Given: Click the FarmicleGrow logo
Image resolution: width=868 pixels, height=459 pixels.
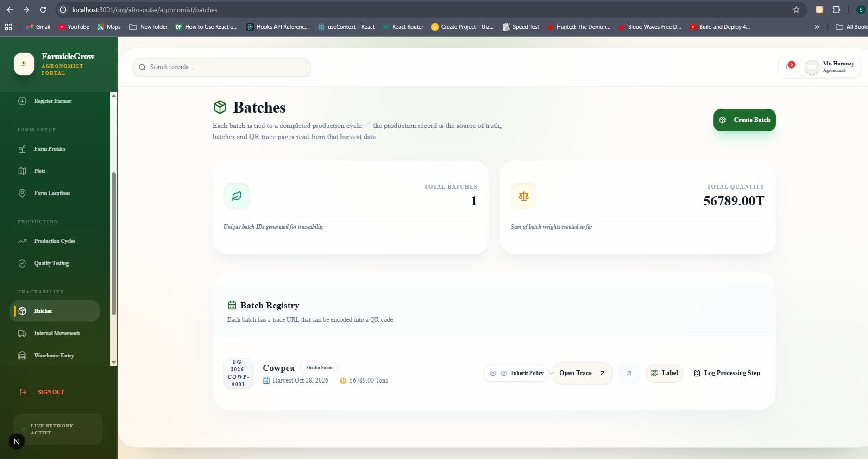Looking at the screenshot, I should click(x=24, y=64).
